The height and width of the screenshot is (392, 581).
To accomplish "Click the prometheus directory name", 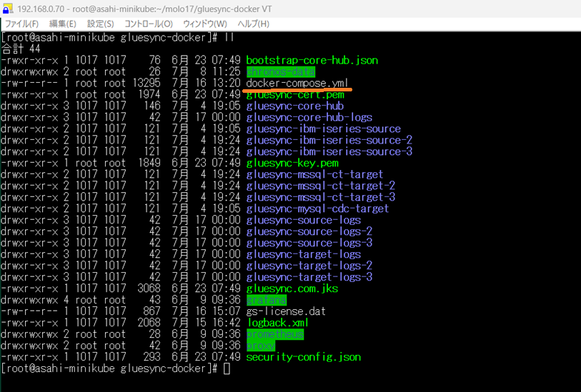I will [275, 334].
